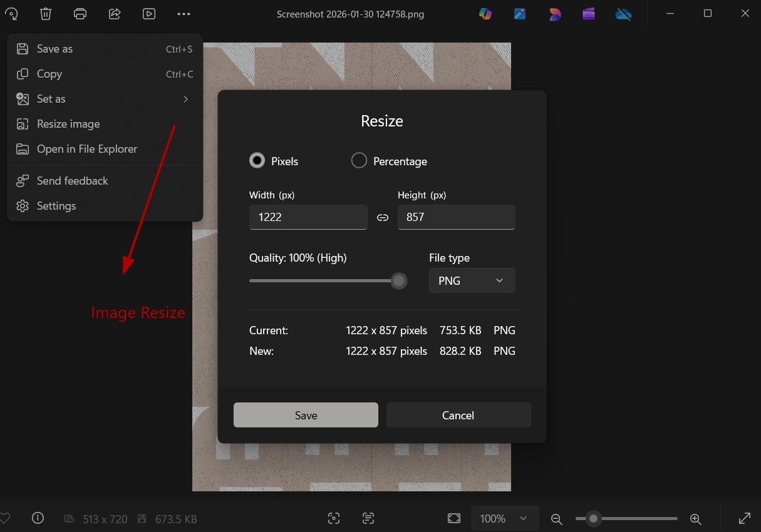Screen dimensions: 761x532
Task: Enter full screen with the diagonal arrows icon
Action: coord(745,518)
